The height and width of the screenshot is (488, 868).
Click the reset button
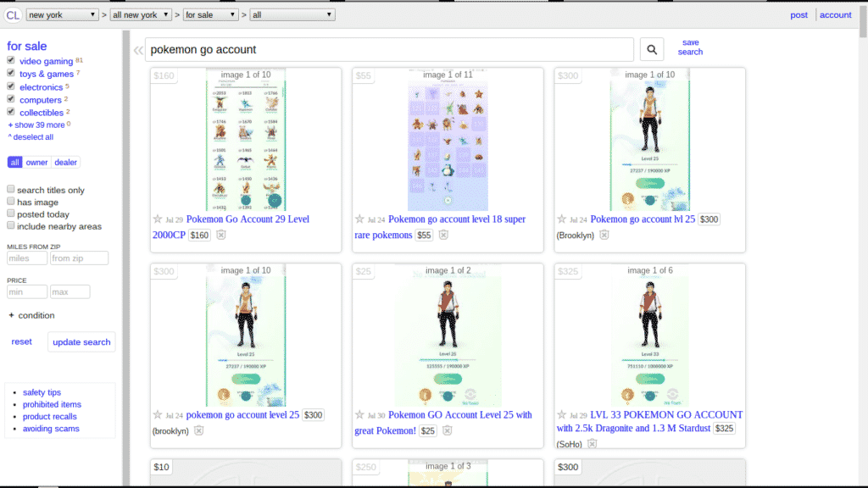pyautogui.click(x=21, y=341)
